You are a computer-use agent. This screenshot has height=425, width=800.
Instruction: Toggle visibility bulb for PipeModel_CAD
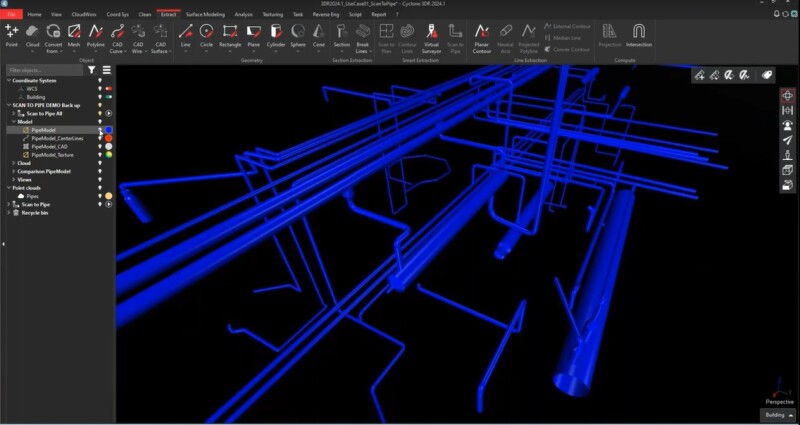[99, 146]
